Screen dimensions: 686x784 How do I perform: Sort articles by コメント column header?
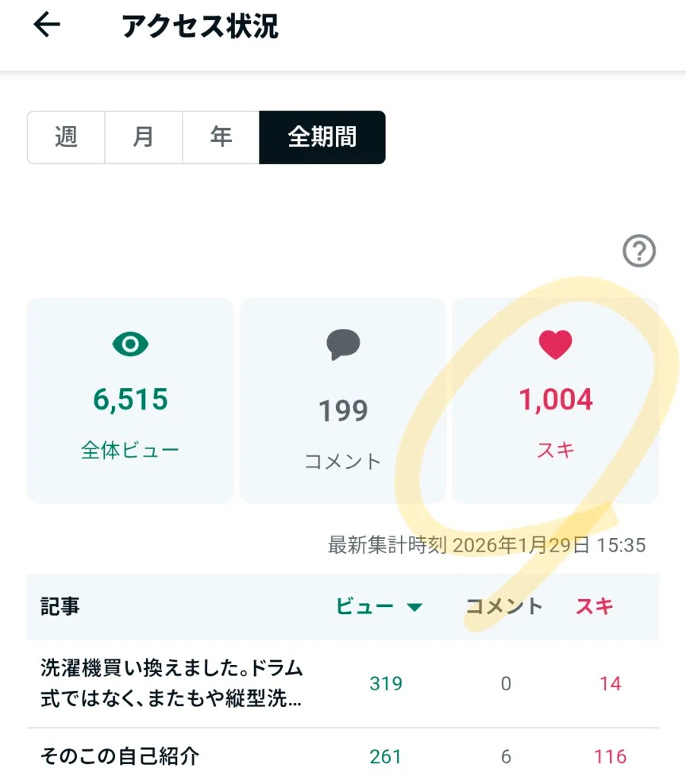pyautogui.click(x=504, y=606)
